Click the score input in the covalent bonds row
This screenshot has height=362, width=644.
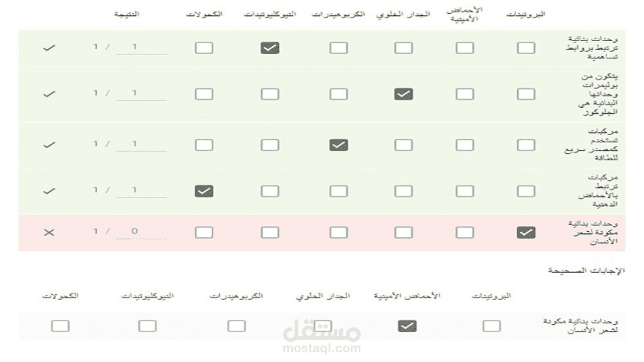[141, 47]
